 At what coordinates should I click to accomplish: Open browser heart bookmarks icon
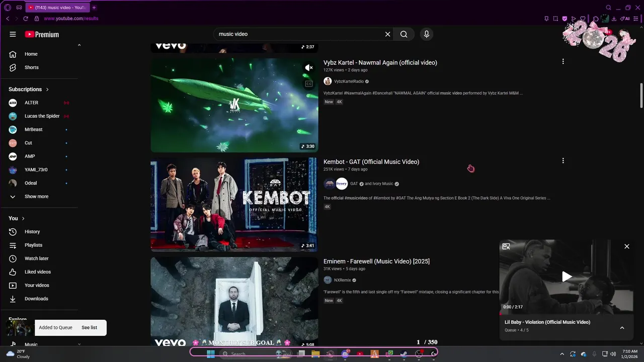[583, 19]
